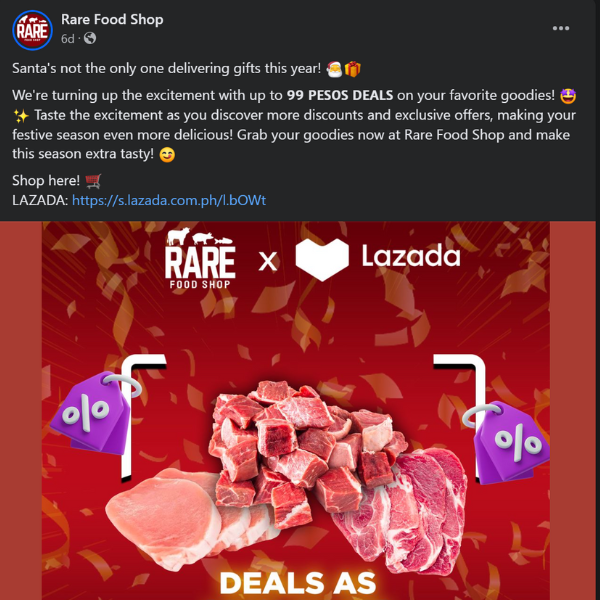Screen dimensions: 600x600
Task: Click the globe public-audience icon
Action: coord(90,38)
